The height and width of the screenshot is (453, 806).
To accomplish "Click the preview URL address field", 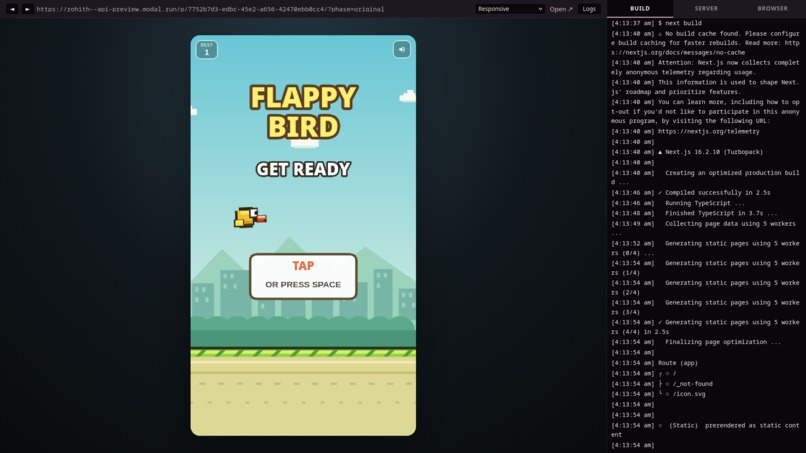I will coord(210,9).
